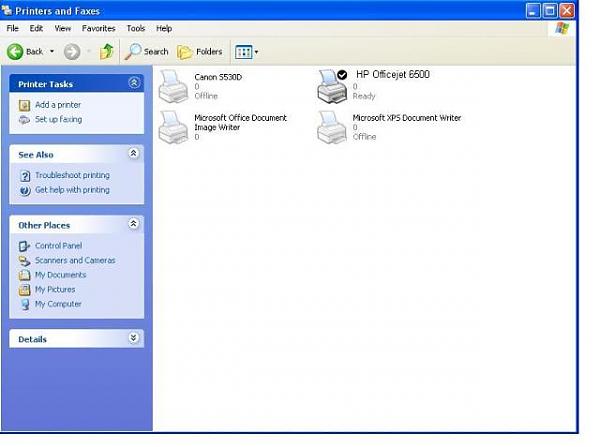
Task: Go up one folder level
Action: click(107, 52)
